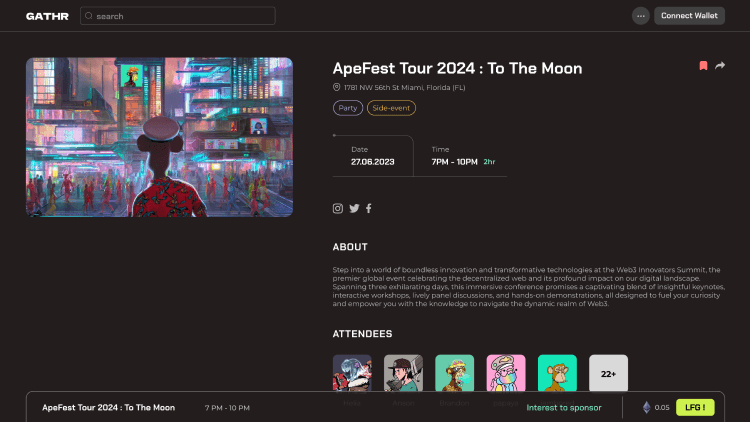Open the event's Facebook page
The width and height of the screenshot is (750, 422).
(368, 208)
